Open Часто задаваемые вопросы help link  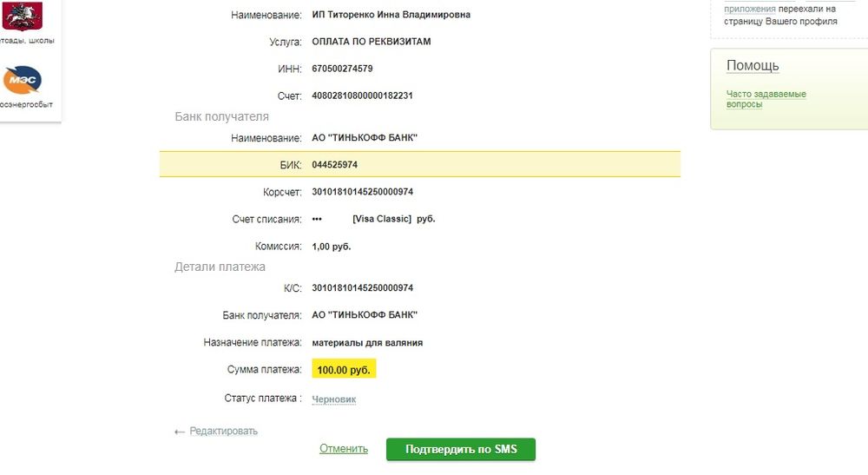click(x=766, y=99)
